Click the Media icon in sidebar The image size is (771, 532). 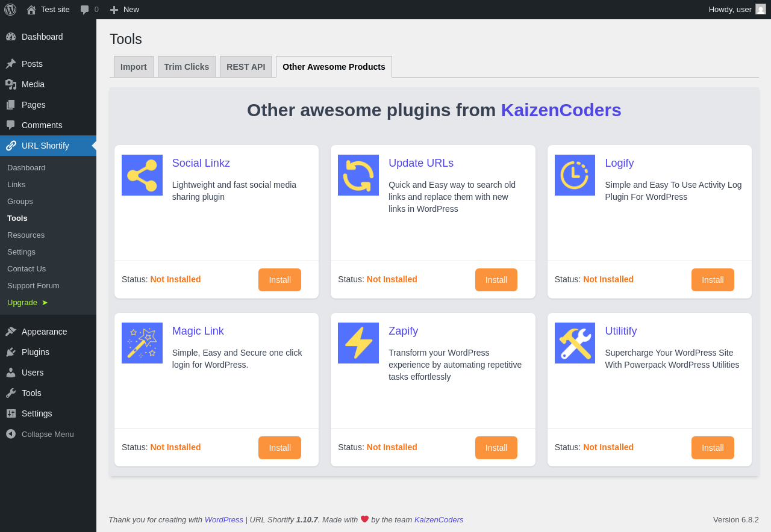(x=11, y=84)
